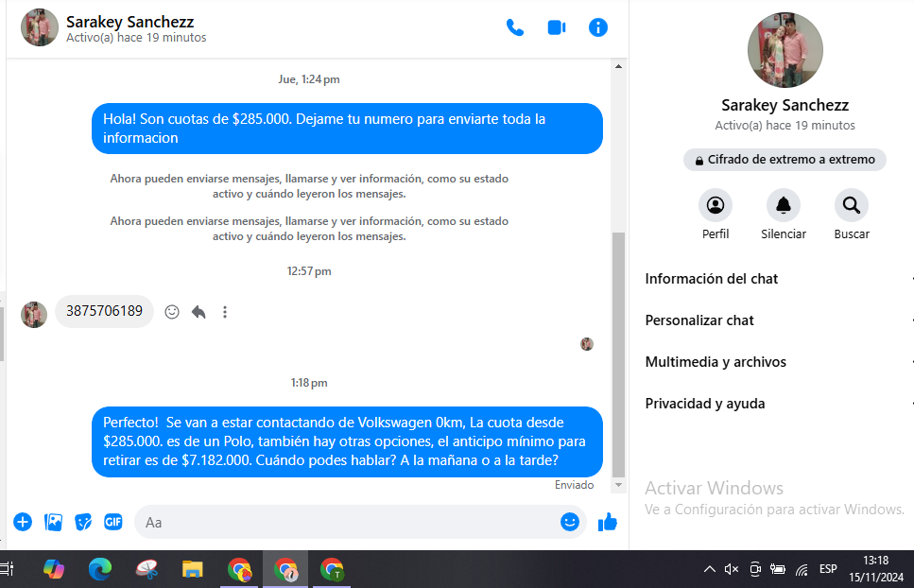This screenshot has width=914, height=588.
Task: Switch to Chrome profile T window in taskbar
Action: click(333, 569)
